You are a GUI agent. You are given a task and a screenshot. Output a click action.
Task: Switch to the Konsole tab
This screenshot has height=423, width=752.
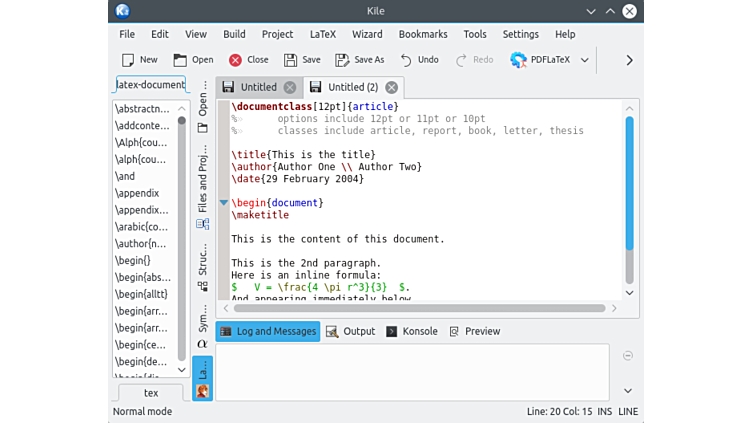point(412,331)
